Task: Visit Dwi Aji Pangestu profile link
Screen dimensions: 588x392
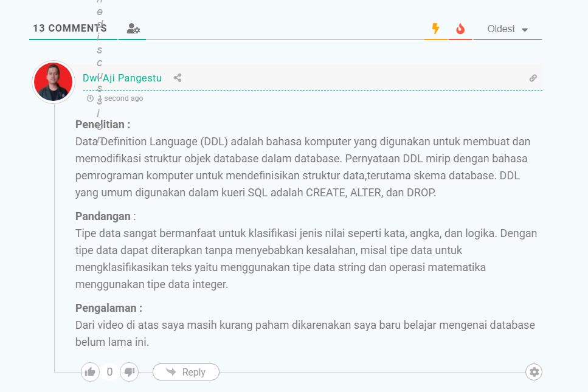Action: coord(122,78)
